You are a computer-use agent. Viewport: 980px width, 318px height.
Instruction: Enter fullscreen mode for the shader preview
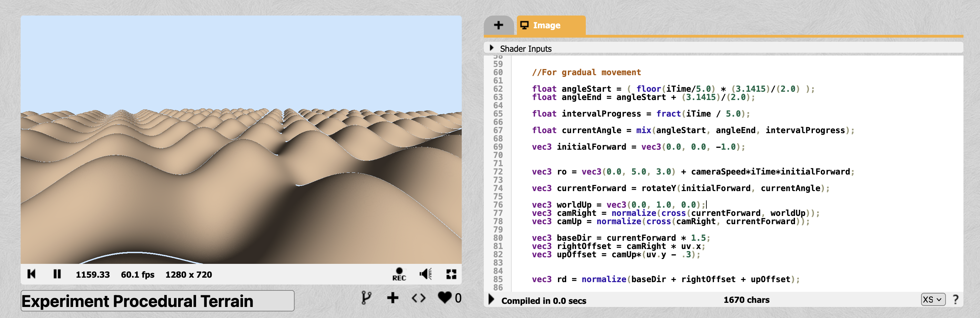click(451, 274)
